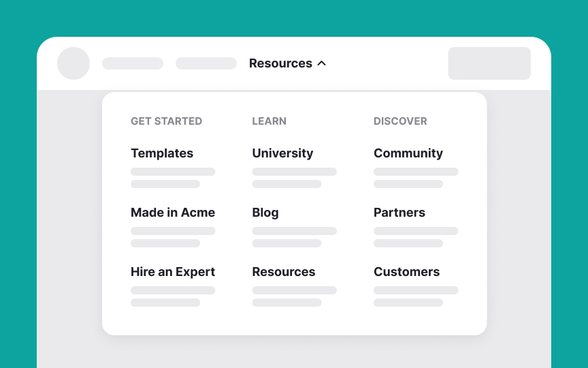The width and height of the screenshot is (588, 368).
Task: Click the Learn column heading
Action: tap(269, 121)
